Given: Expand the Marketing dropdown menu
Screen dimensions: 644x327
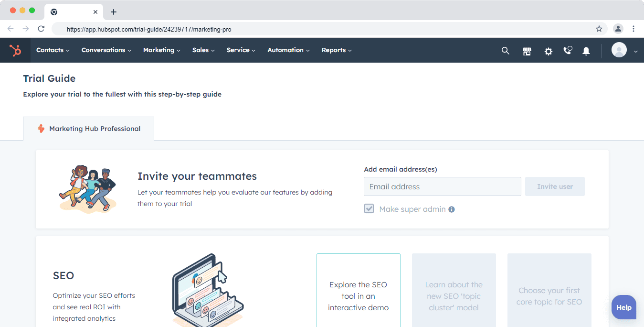Looking at the screenshot, I should click(x=161, y=50).
